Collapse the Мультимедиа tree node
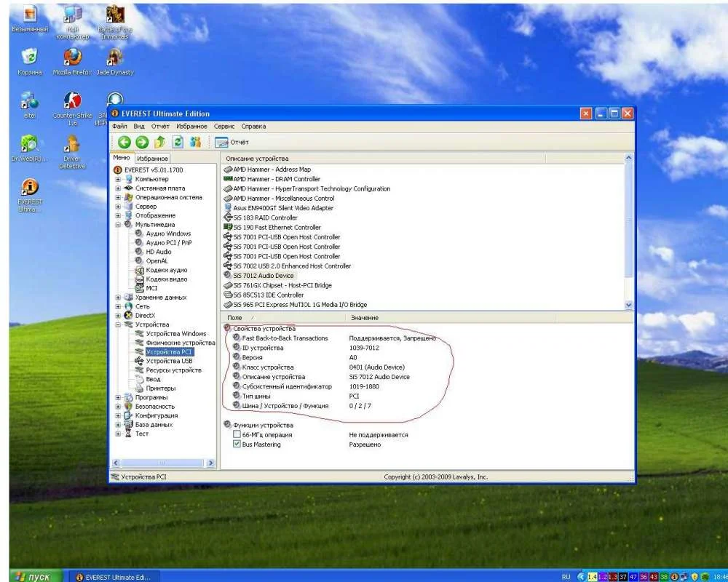728x582 pixels. click(x=119, y=225)
